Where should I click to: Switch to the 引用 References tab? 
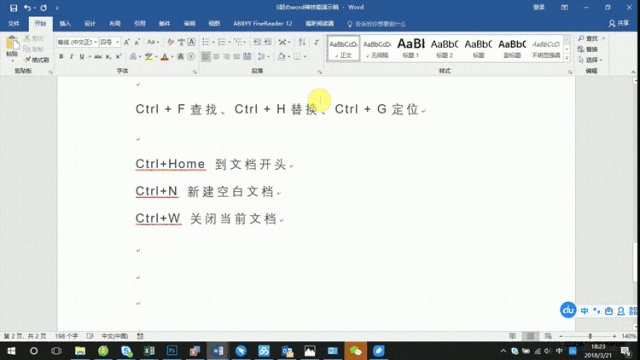(x=140, y=24)
